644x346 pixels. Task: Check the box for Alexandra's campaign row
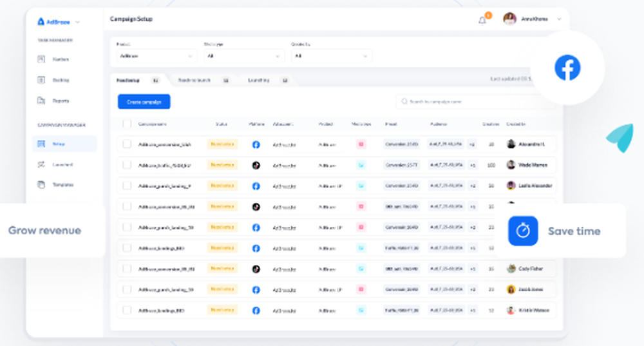pos(127,144)
